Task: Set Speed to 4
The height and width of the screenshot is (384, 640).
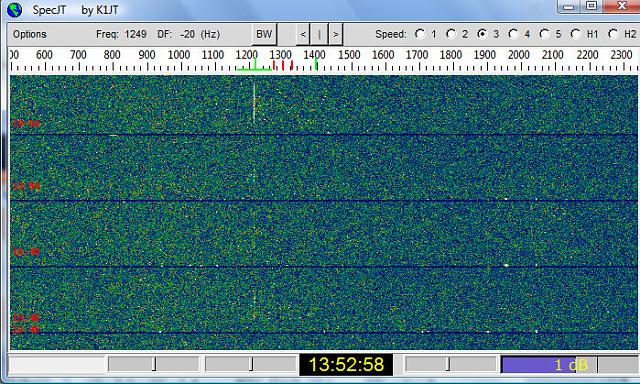Action: click(x=513, y=34)
